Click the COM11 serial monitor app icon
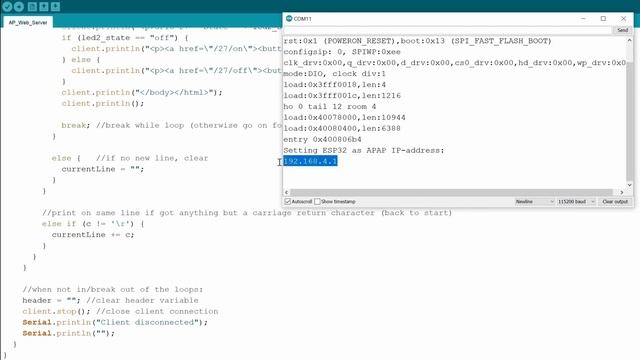 [289, 18]
